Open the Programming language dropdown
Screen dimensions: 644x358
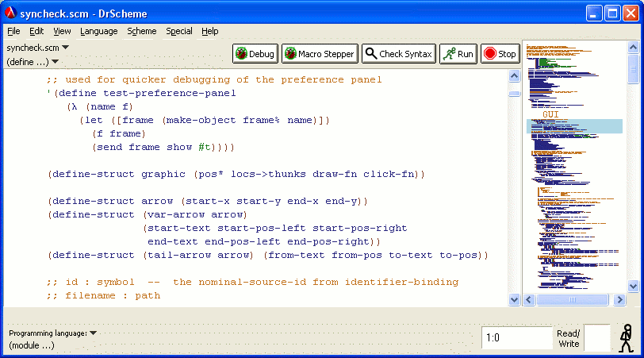(52, 333)
